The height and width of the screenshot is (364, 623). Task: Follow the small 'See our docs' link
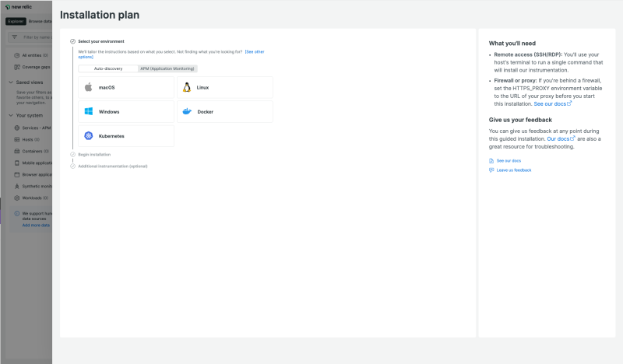click(509, 161)
